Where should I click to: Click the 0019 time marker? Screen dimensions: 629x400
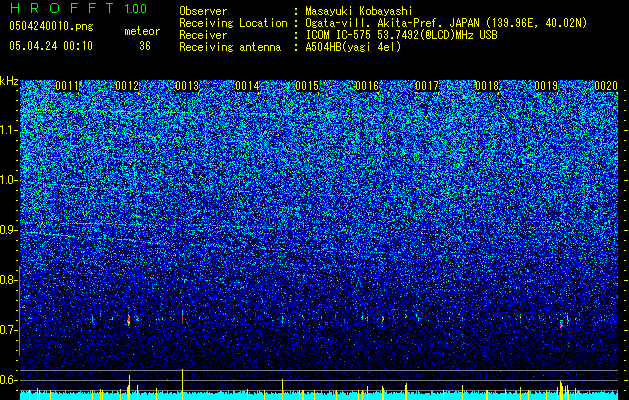pyautogui.click(x=546, y=86)
